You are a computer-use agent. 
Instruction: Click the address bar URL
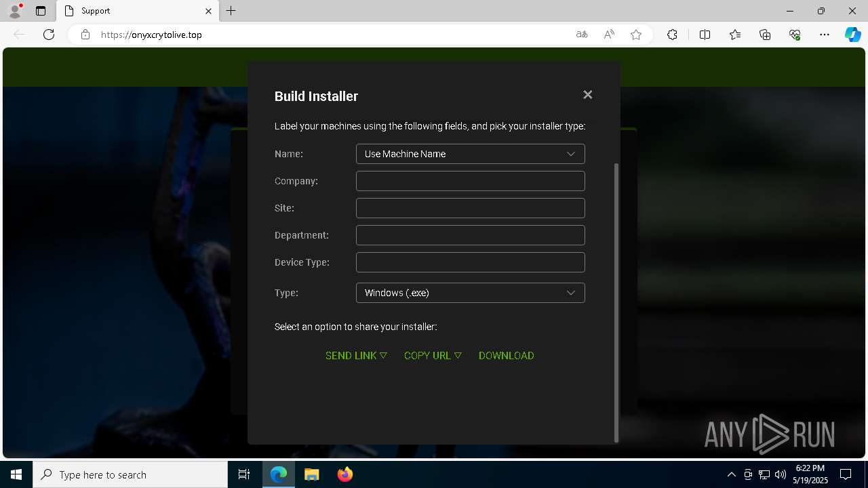pos(151,35)
